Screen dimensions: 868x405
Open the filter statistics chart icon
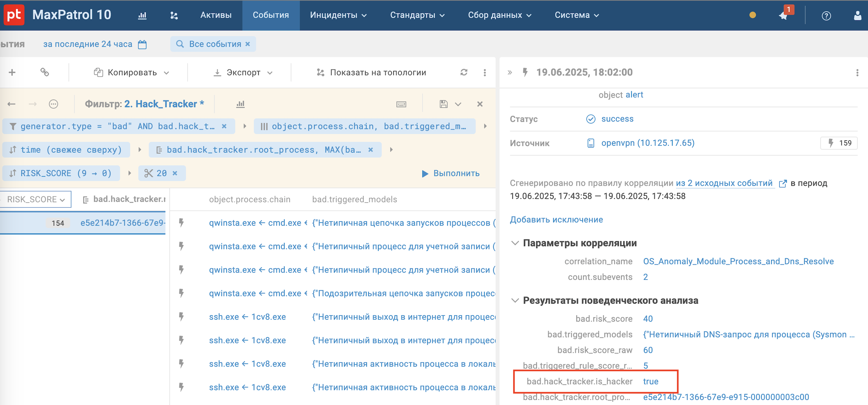pos(240,104)
